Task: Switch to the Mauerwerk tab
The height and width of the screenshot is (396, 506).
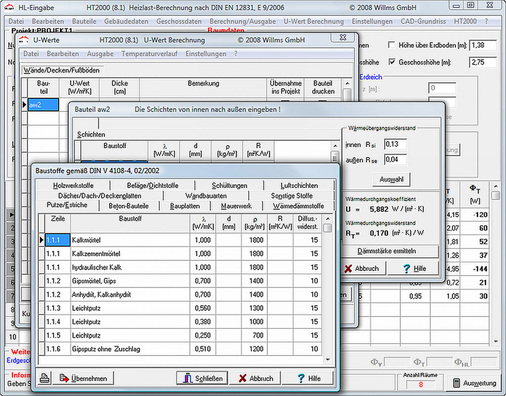Action: (236, 206)
